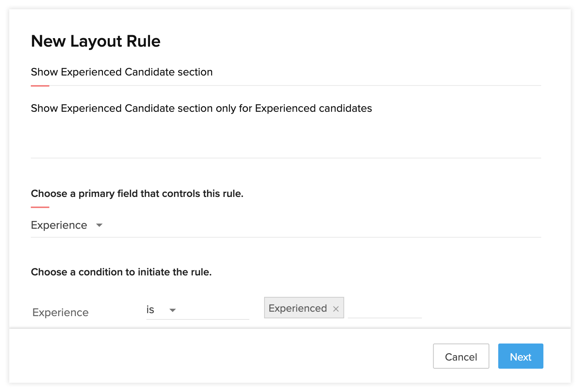The height and width of the screenshot is (392, 580).
Task: Click the arrow beside the primary field Experience
Action: 99,225
